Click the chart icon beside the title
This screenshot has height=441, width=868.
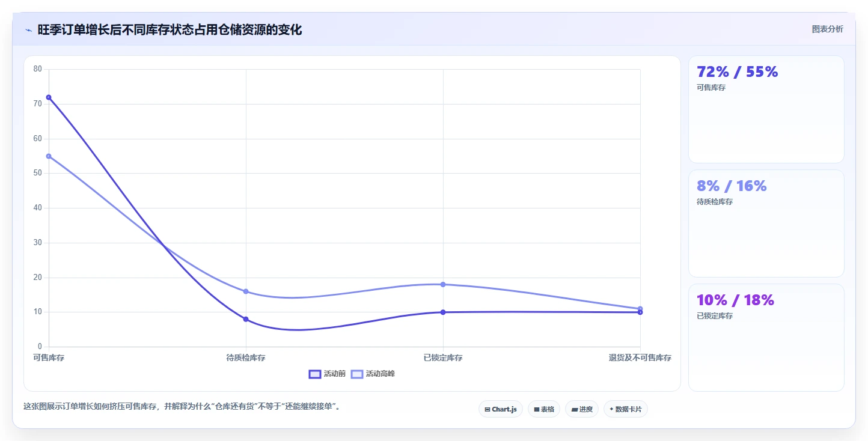[x=28, y=30]
